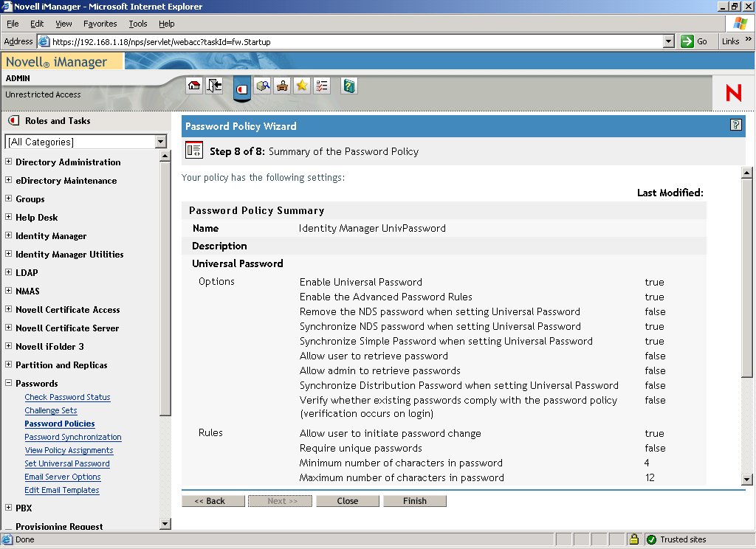756x549 pixels.
Task: Open Favorites with the star icon
Action: click(301, 86)
